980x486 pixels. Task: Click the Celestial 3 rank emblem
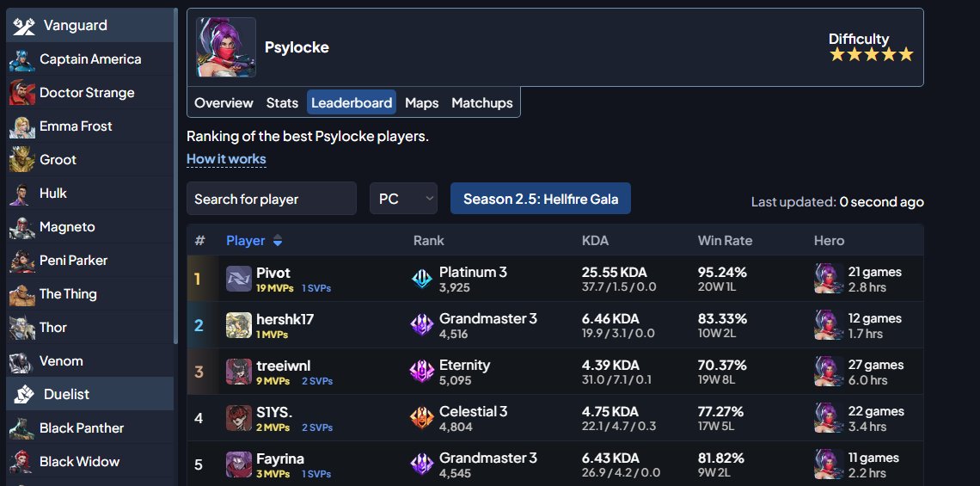tap(422, 418)
